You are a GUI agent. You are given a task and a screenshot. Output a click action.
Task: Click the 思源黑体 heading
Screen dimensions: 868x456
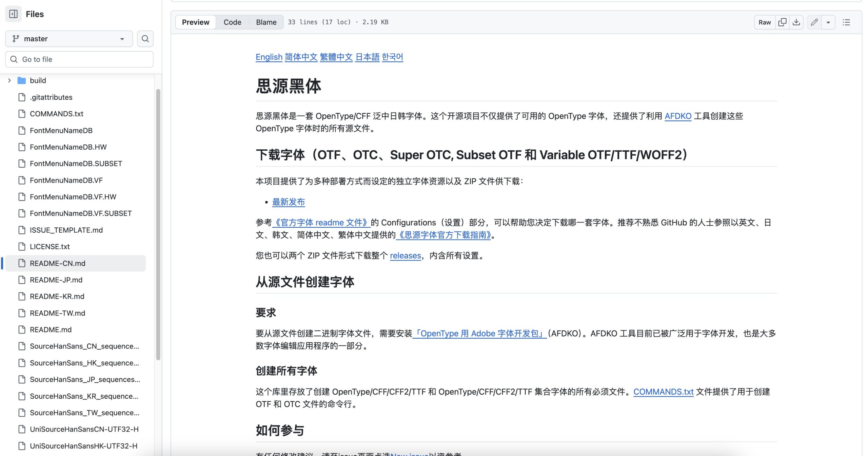(x=289, y=86)
